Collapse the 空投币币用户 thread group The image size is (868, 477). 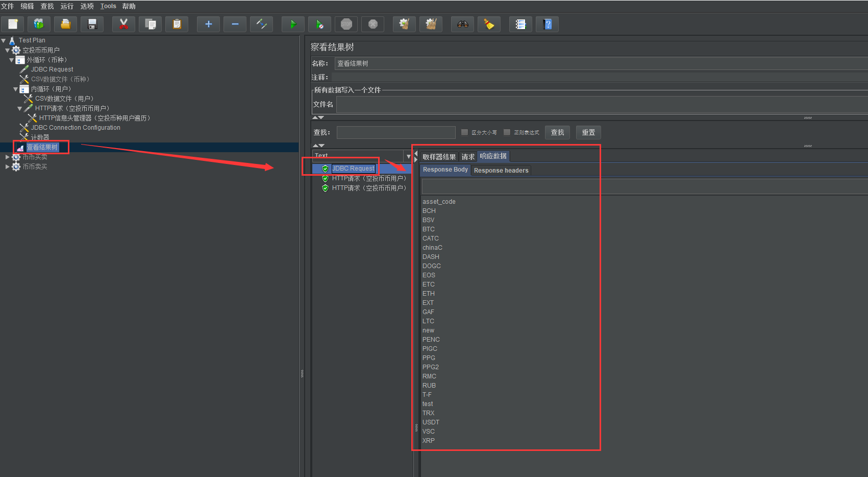pos(7,50)
